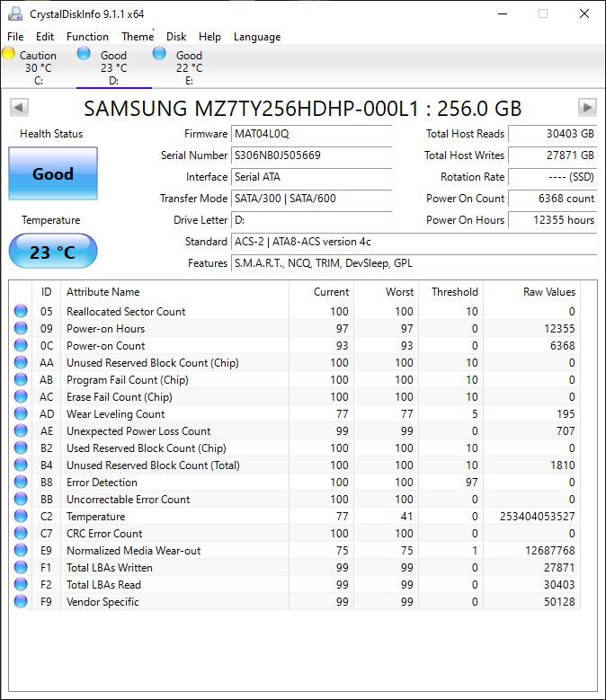606x700 pixels.
Task: Click the blue status orb for drive E:
Action: (159, 54)
